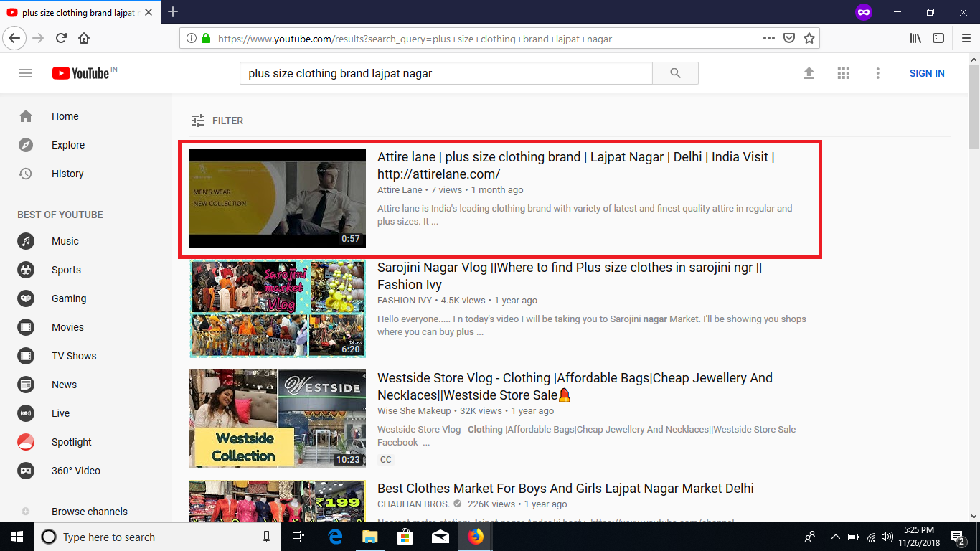Open Firefox page actions ellipsis menu
This screenshot has width=980, height=551.
pyautogui.click(x=768, y=38)
